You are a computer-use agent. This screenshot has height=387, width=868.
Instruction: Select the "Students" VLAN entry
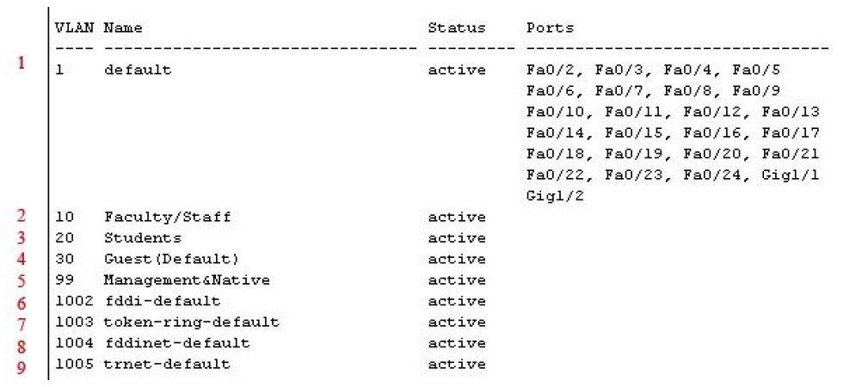point(142,237)
